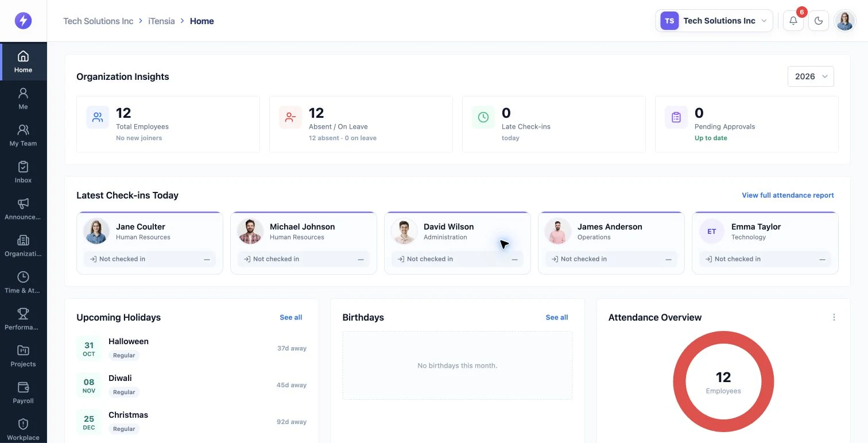Click 'No birthdays this month.' placeholder
The width and height of the screenshot is (868, 443).
(458, 365)
